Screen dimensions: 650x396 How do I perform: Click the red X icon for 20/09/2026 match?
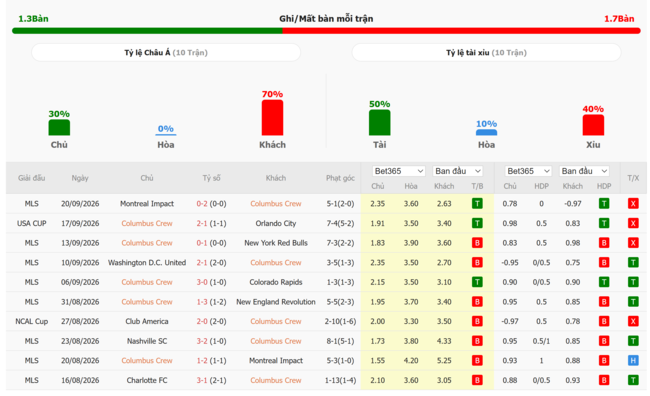(633, 204)
